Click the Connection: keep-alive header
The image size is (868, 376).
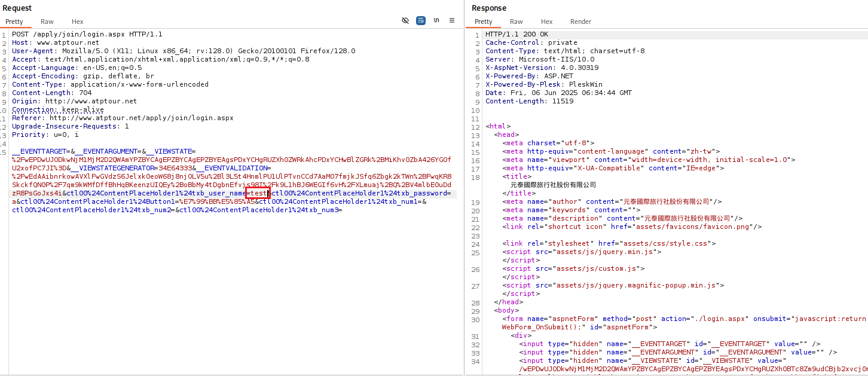pyautogui.click(x=58, y=109)
